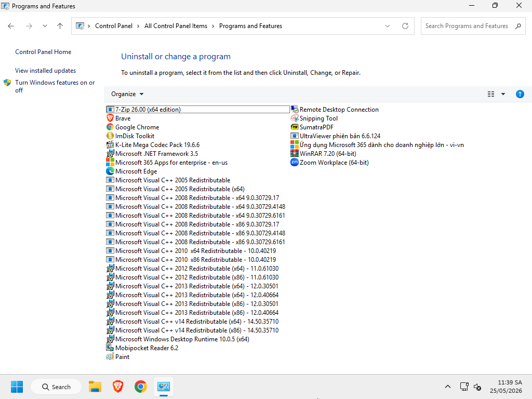This screenshot has width=532, height=399.
Task: Open the Windows Start menu
Action: click(17, 387)
